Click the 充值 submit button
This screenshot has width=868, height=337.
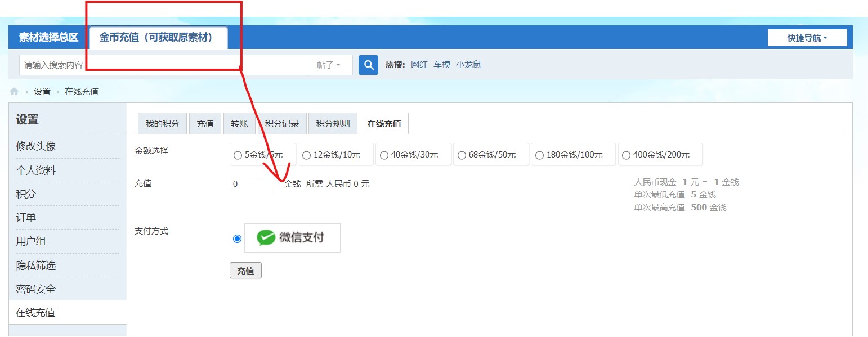[x=245, y=271]
